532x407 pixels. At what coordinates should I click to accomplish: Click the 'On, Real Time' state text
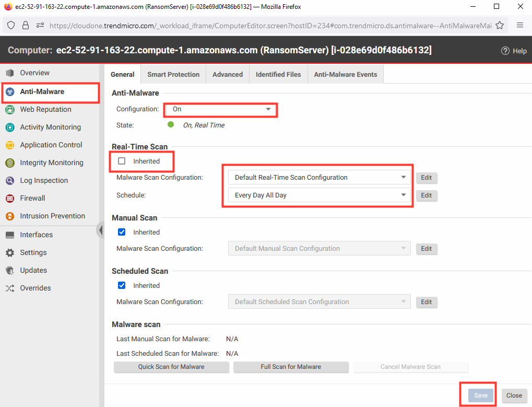pyautogui.click(x=204, y=125)
